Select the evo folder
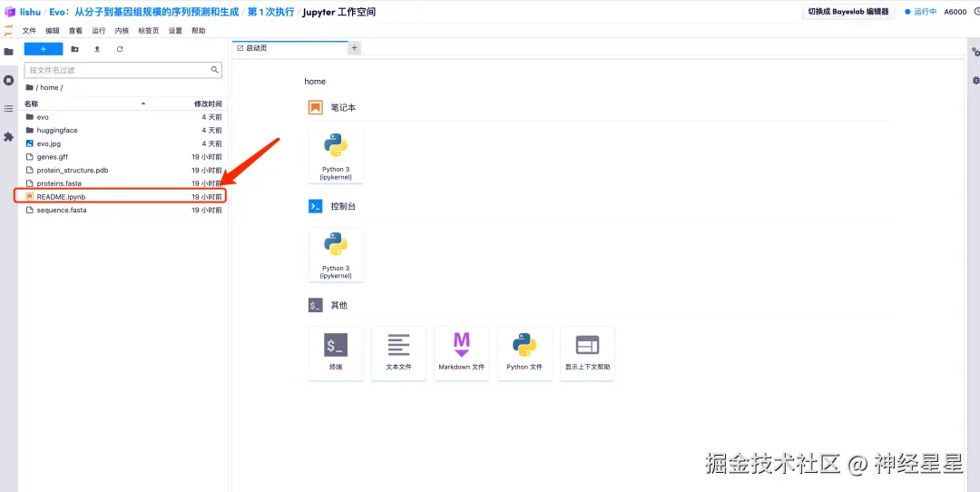 pyautogui.click(x=123, y=117)
